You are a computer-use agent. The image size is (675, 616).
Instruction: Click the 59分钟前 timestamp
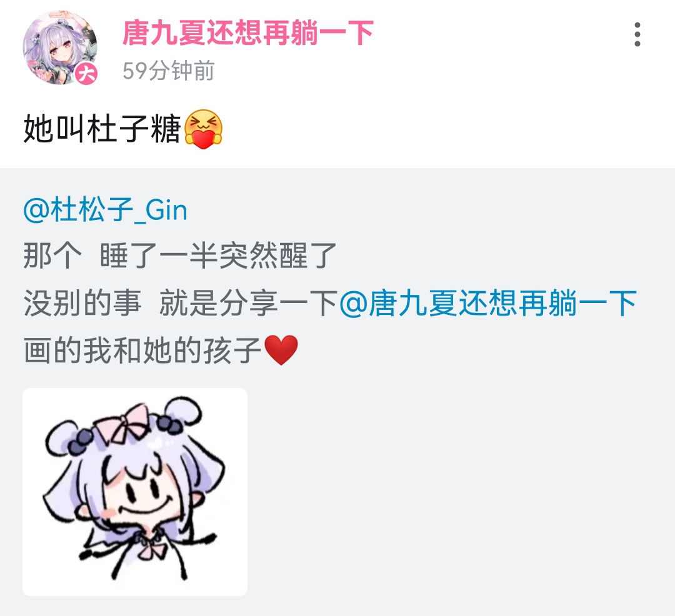click(168, 71)
